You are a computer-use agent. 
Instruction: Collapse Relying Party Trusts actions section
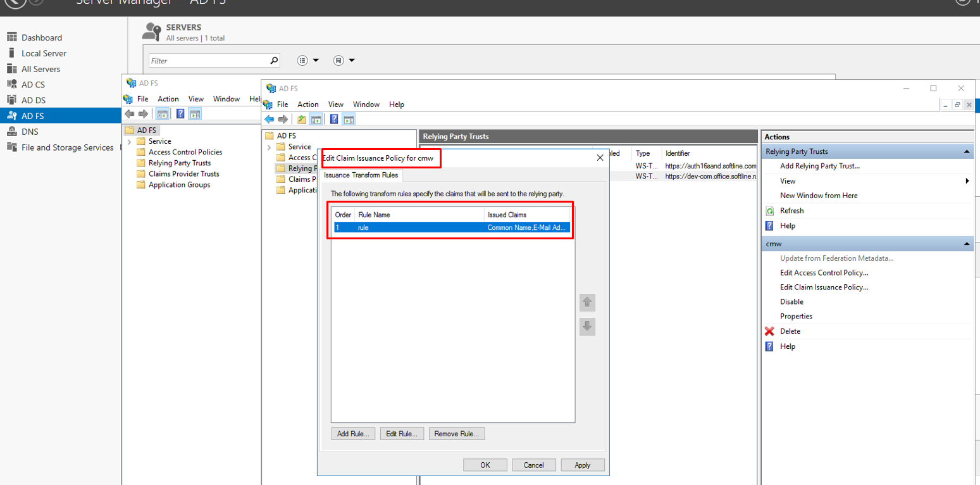(967, 151)
